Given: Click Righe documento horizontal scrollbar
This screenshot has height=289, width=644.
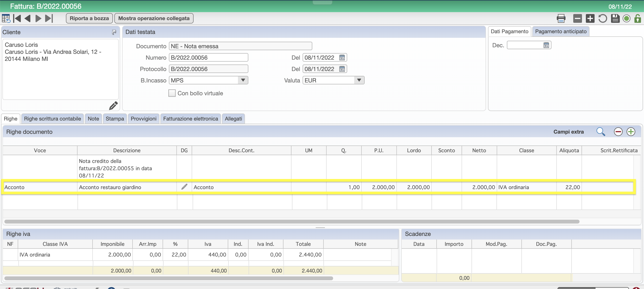Looking at the screenshot, I should pos(292,221).
